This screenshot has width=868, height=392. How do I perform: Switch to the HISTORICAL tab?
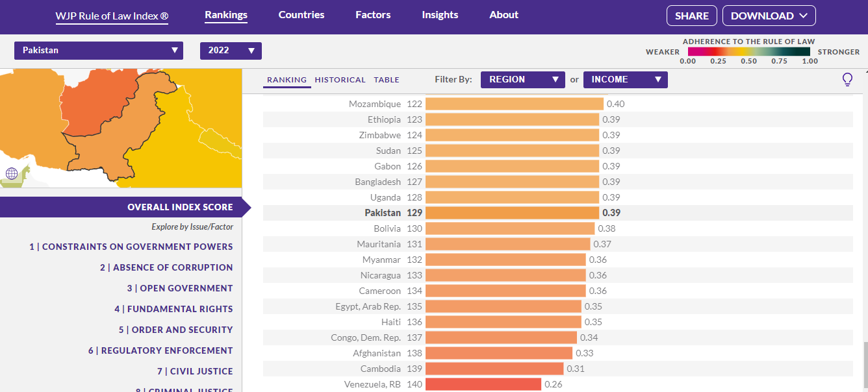(x=340, y=80)
